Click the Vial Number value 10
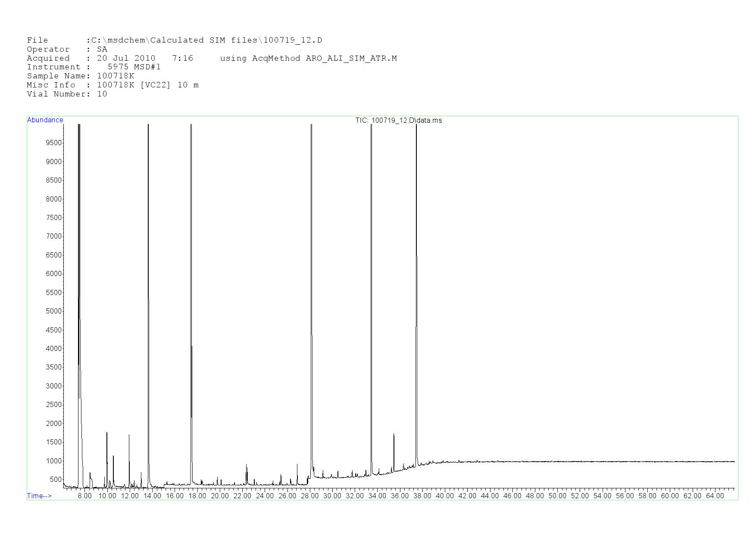This screenshot has height=534, width=756. tap(102, 94)
